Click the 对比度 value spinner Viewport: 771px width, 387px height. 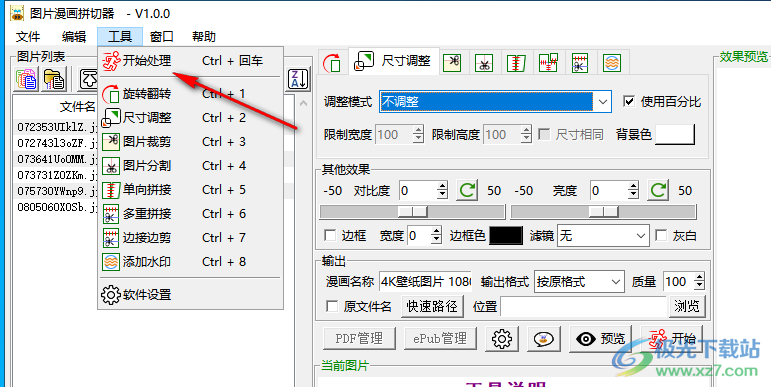[423, 190]
